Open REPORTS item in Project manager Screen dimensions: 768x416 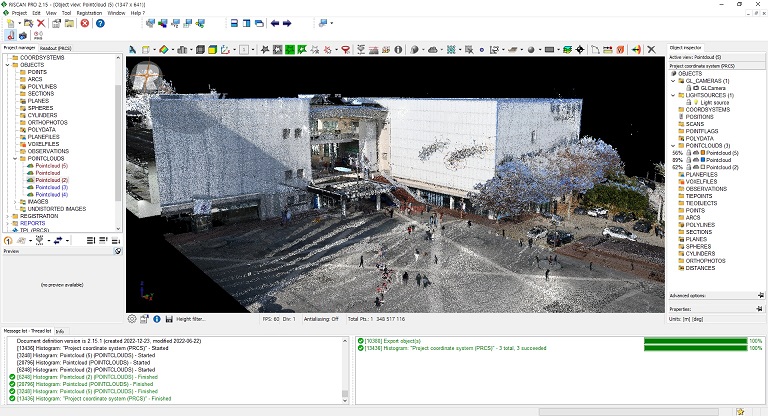[32, 223]
